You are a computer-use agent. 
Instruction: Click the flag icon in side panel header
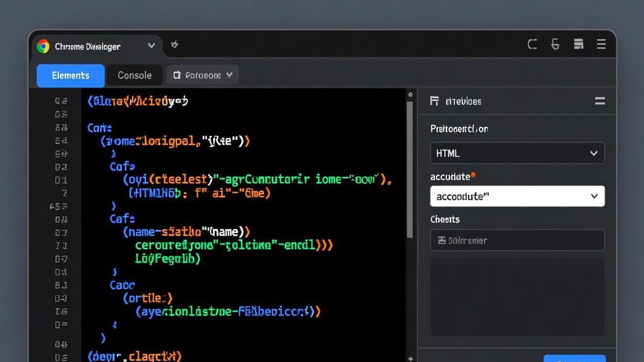[435, 101]
